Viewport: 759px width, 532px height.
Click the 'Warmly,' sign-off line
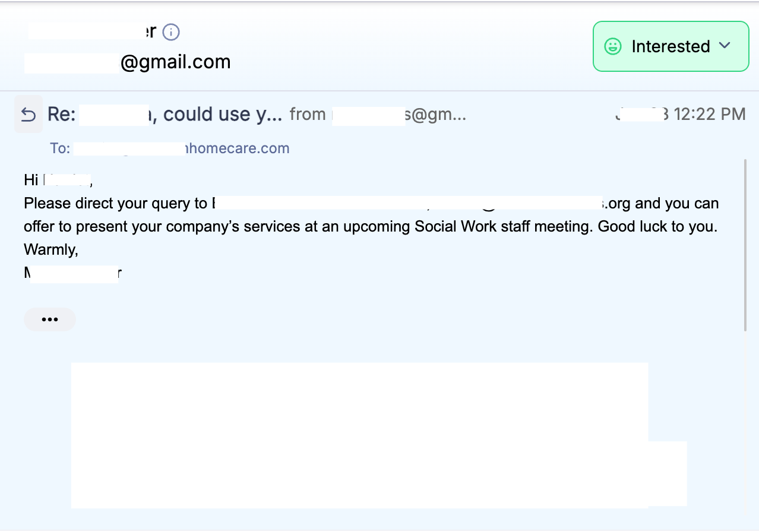pyautogui.click(x=51, y=250)
